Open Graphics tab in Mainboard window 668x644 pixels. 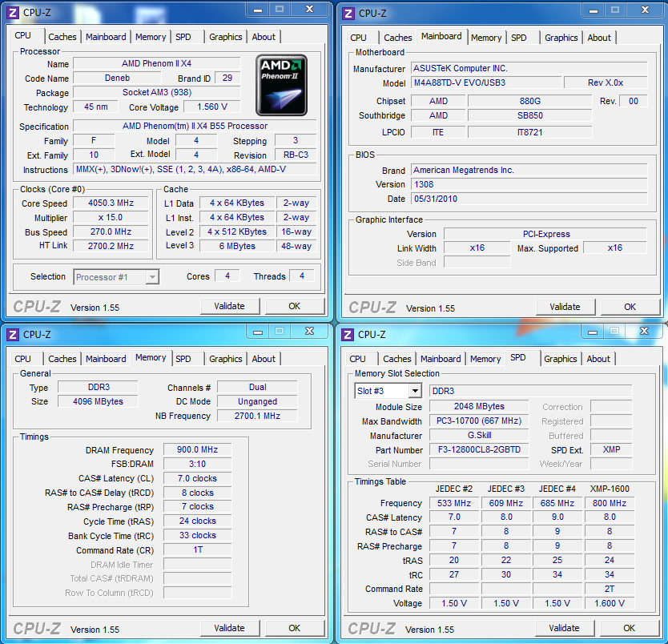561,38
